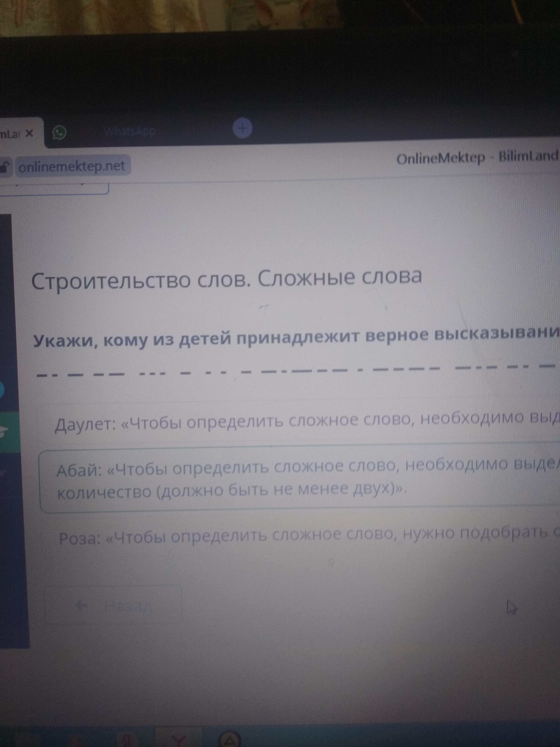This screenshot has width=560, height=747.
Task: Open a new browser tab with plus button
Action: click(243, 128)
